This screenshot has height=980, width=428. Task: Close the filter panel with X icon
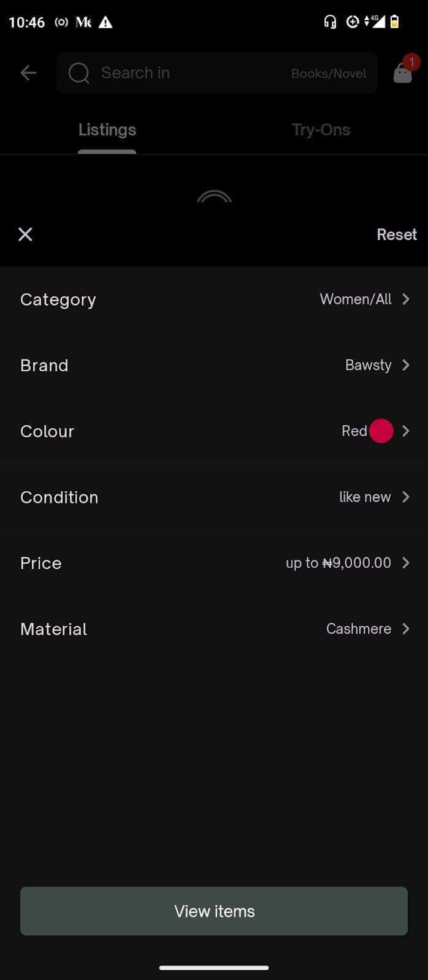[25, 234]
